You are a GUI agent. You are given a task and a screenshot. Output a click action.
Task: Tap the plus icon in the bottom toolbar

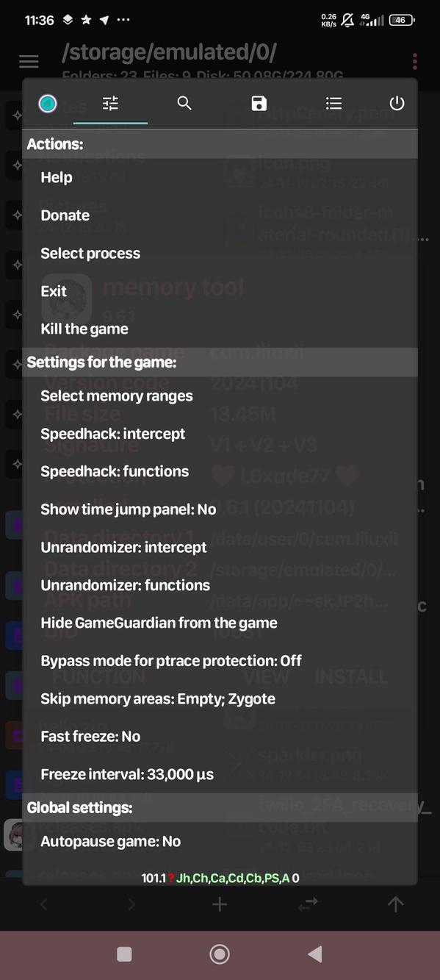220,904
